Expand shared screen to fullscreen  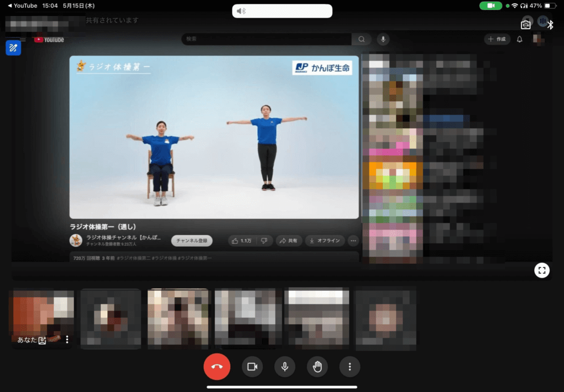(x=542, y=270)
